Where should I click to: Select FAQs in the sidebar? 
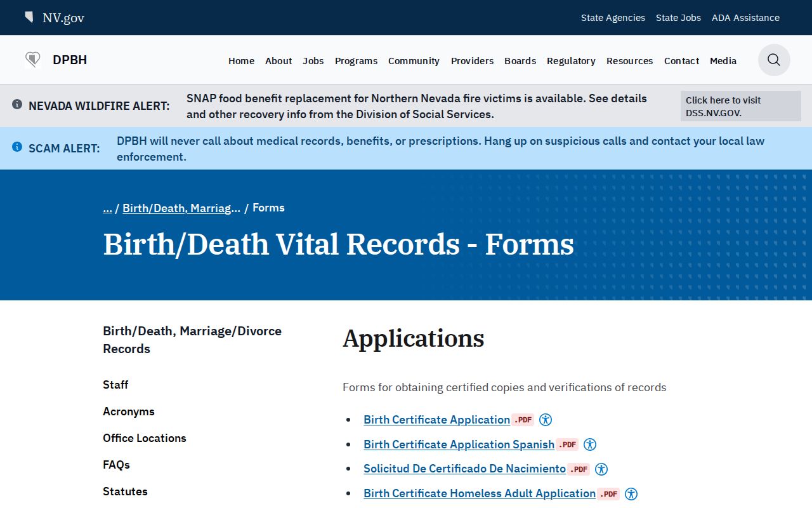pos(116,465)
